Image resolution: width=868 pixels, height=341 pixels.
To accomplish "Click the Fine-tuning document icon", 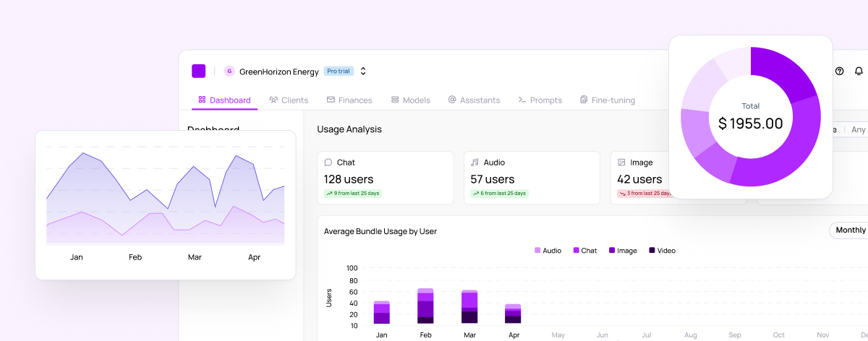I will click(584, 100).
